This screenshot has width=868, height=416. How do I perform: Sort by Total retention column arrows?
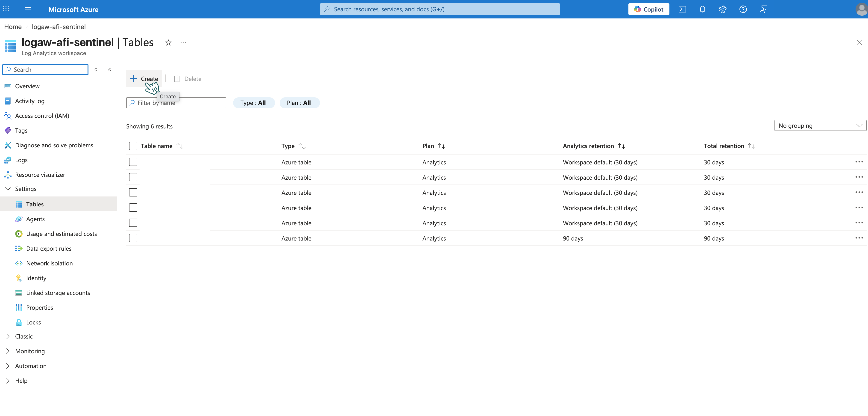pos(751,146)
